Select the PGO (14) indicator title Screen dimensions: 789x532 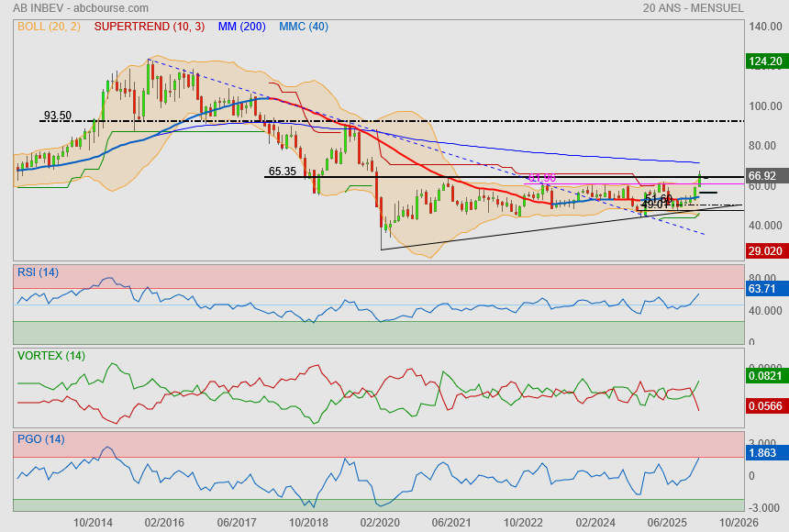[x=40, y=438]
